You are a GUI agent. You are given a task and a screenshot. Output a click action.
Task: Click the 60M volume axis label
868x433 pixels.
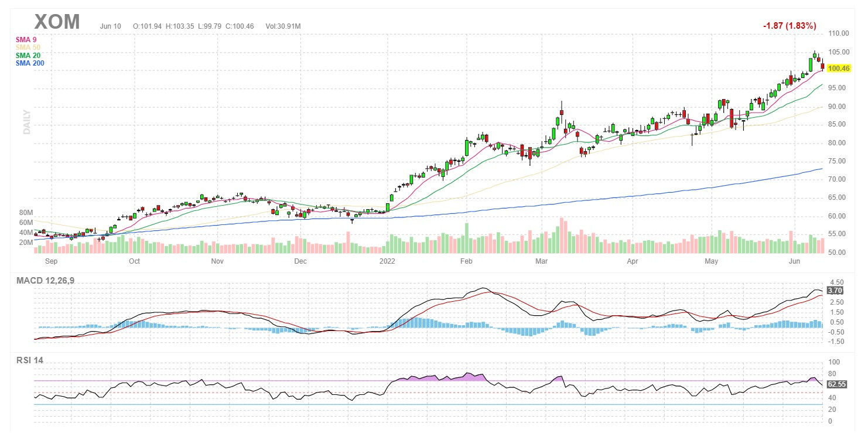coord(26,223)
